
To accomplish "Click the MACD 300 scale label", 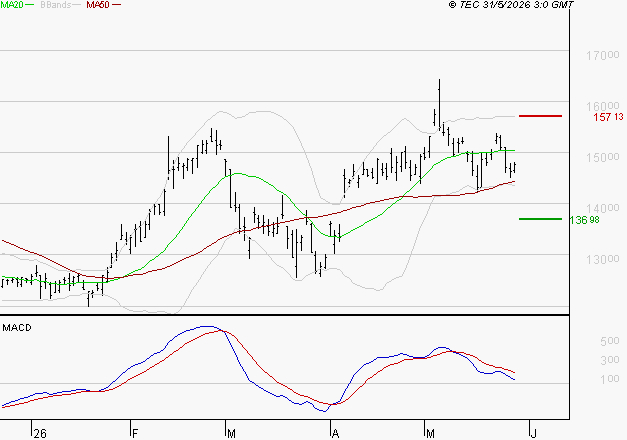I will (610, 360).
